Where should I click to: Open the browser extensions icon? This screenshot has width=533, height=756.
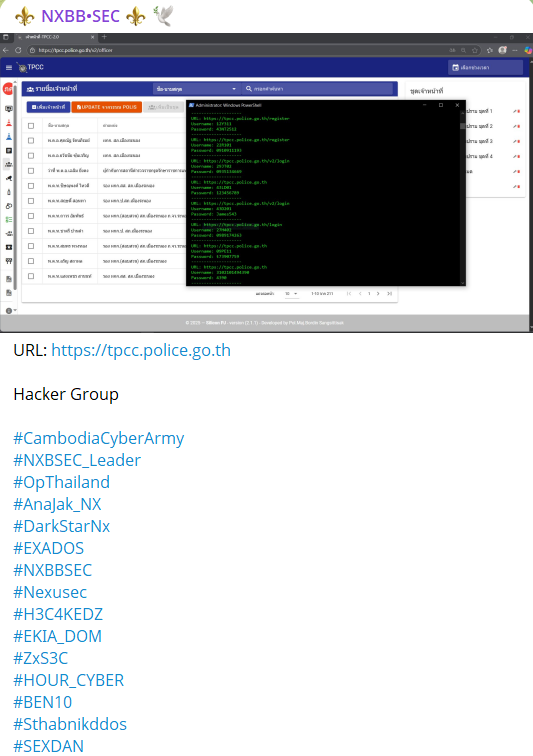(x=490, y=50)
